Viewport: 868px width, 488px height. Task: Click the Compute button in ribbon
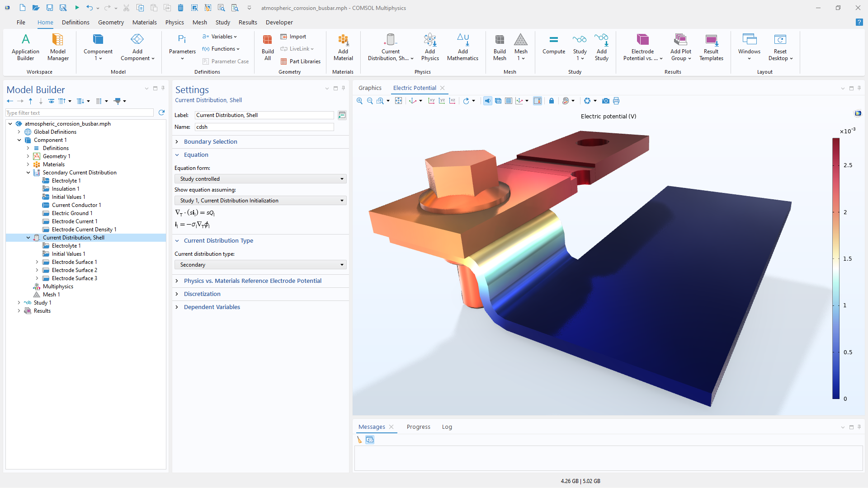click(553, 45)
